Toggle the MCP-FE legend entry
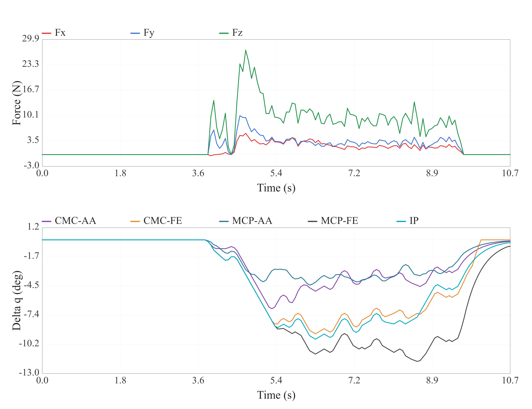 pos(333,221)
